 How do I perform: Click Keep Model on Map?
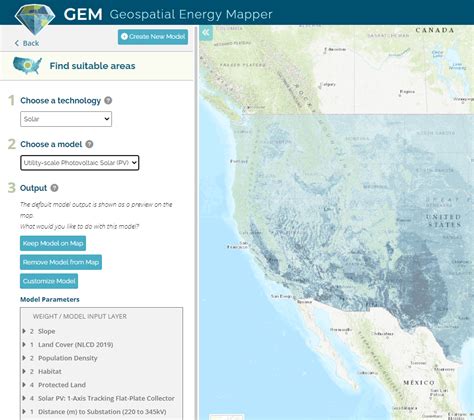tap(53, 243)
